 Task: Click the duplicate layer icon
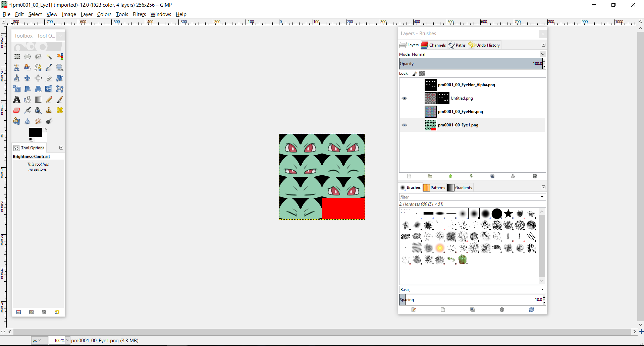tap(492, 176)
